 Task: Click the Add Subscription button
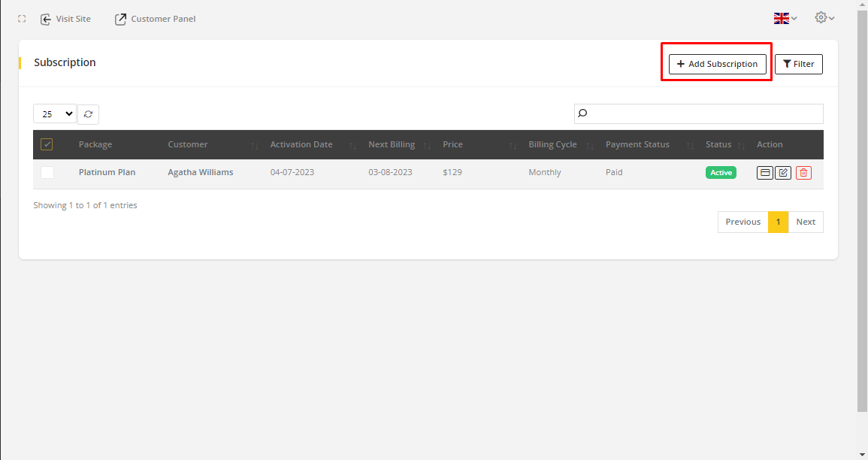717,64
